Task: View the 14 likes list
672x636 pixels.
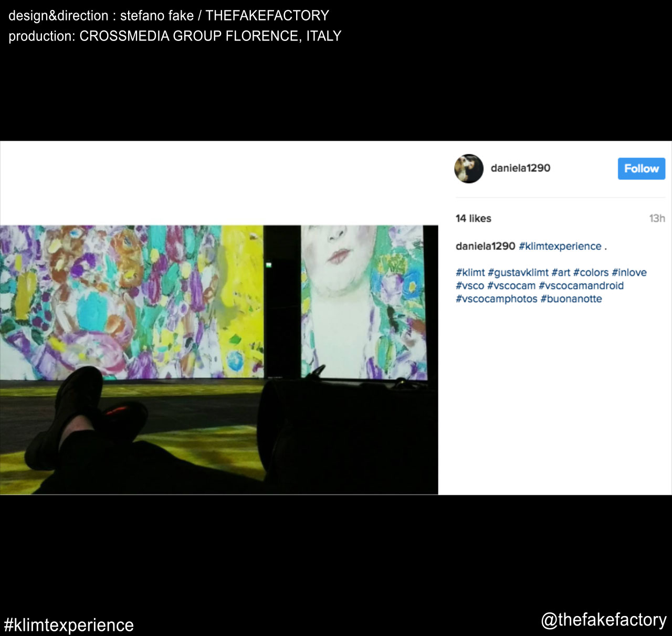Action: pos(473,218)
